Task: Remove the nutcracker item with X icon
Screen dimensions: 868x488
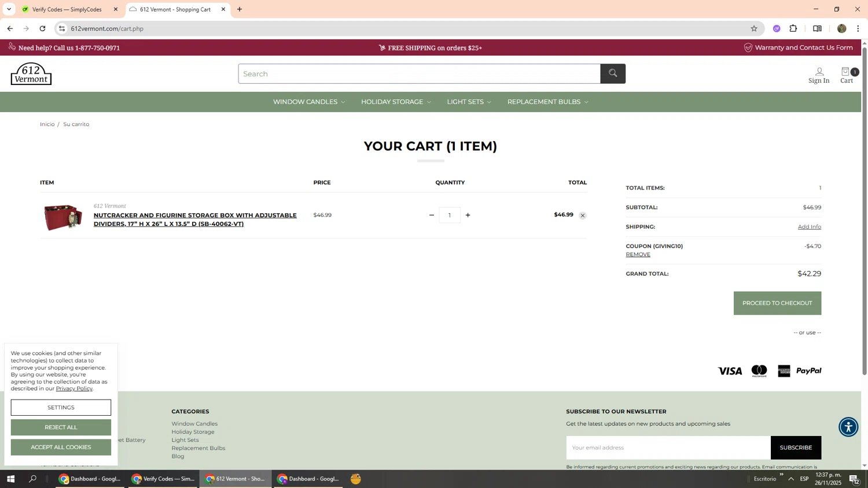Action: 583,216
